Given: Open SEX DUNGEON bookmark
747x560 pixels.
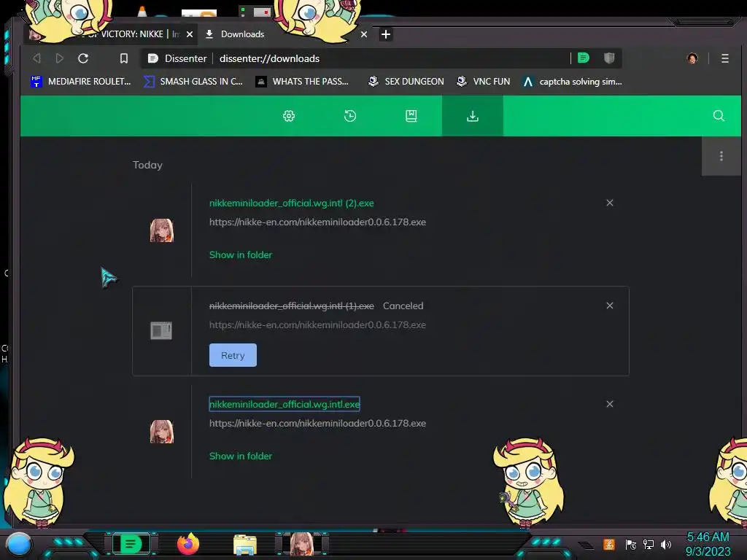Looking at the screenshot, I should (406, 82).
